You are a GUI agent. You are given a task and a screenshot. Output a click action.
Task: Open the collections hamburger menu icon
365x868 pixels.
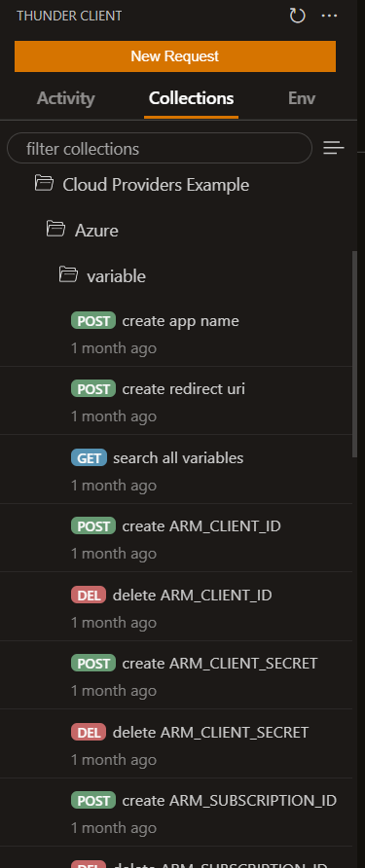(x=334, y=148)
